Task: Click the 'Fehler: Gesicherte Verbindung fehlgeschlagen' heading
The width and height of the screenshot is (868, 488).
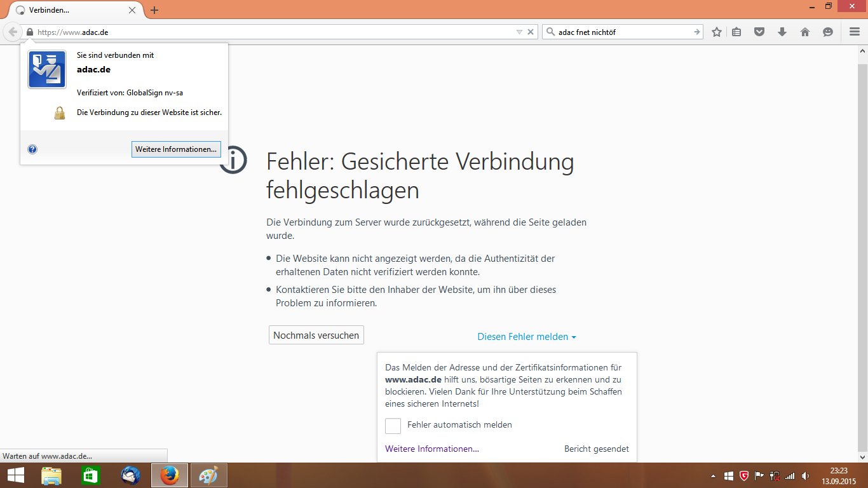Action: 420,176
